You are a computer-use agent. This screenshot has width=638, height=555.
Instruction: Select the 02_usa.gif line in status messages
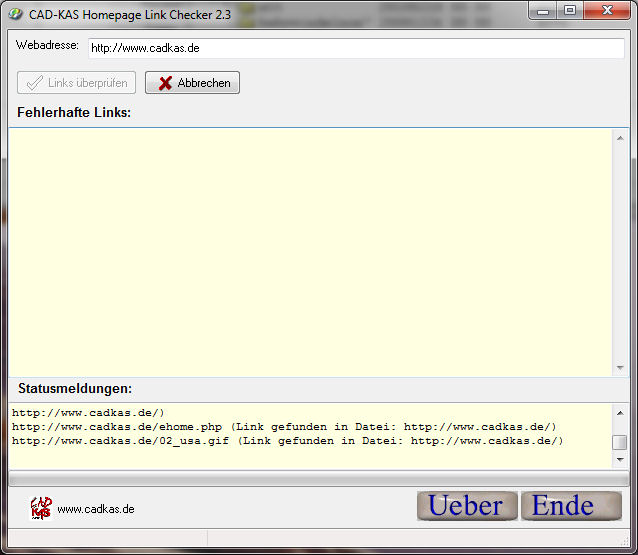(x=287, y=441)
